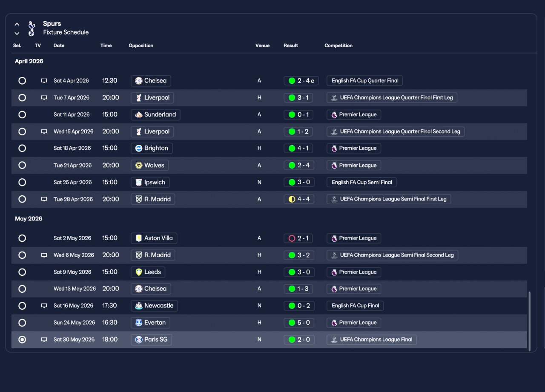Viewport: 545px width, 392px height.
Task: Click the TV icon for the 4 Apr Chelsea match
Action: click(x=44, y=81)
